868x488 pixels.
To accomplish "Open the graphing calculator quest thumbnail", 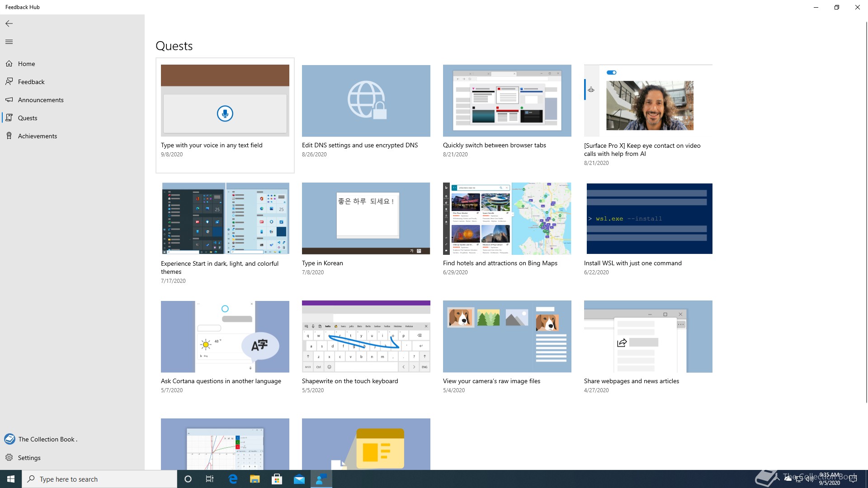I will tap(225, 444).
